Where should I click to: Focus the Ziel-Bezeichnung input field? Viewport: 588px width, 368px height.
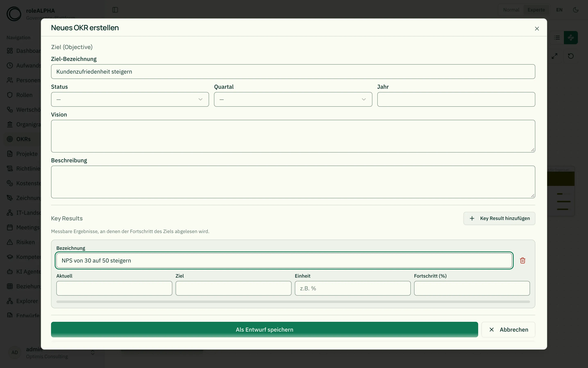click(x=293, y=72)
